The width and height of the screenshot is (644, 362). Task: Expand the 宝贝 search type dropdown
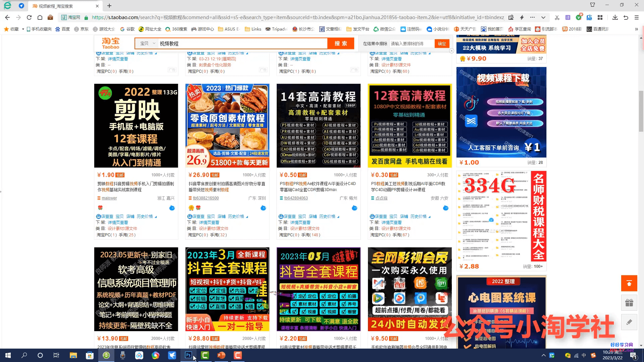click(x=148, y=44)
